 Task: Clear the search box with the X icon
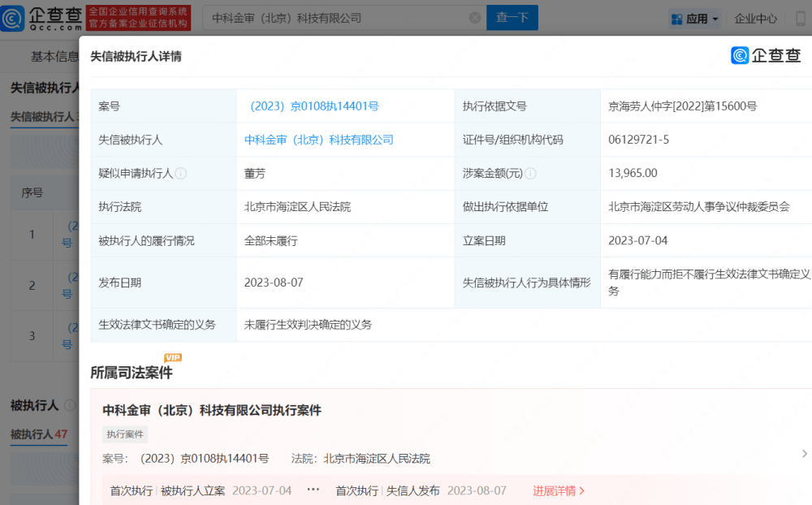[x=474, y=18]
